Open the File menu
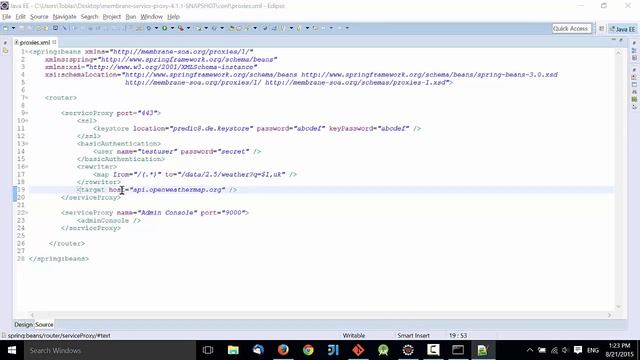This screenshot has width=640, height=360. pos(7,17)
